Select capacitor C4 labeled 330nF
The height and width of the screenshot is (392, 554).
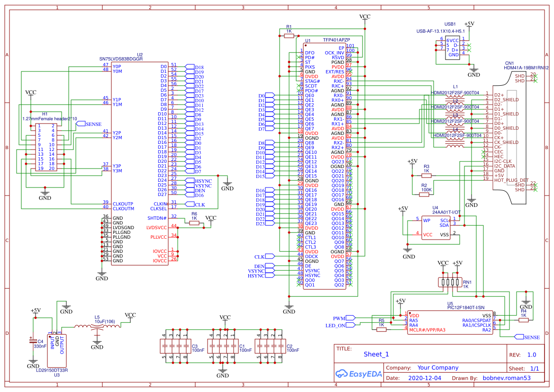[32, 342]
